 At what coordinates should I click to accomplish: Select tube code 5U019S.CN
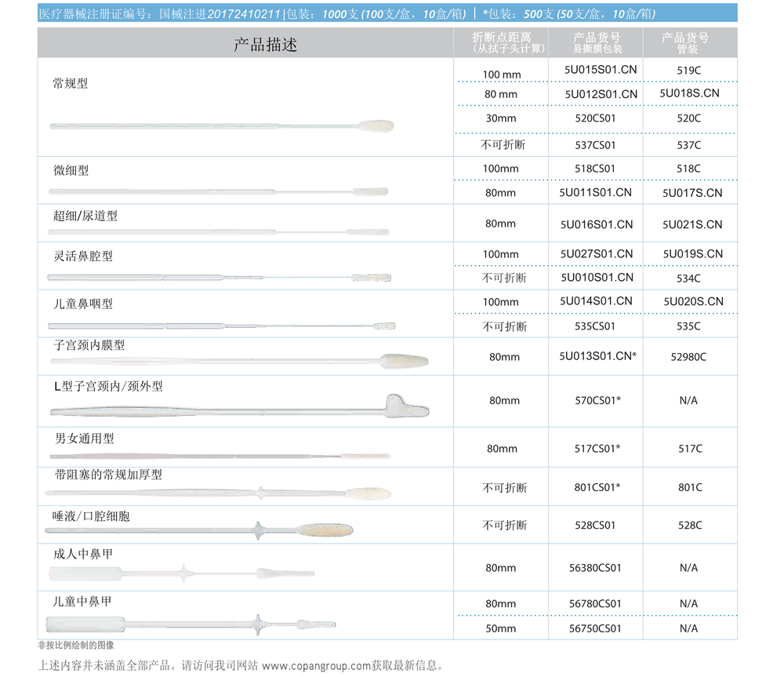693,254
